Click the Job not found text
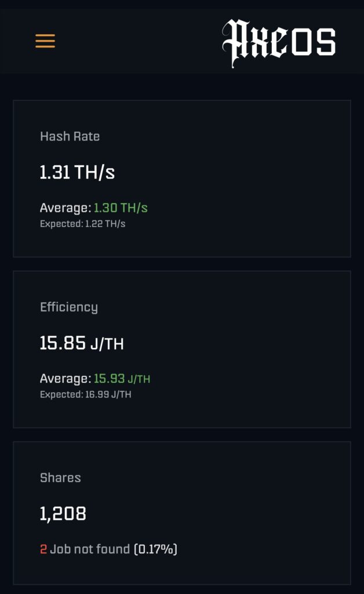Image resolution: width=364 pixels, height=594 pixels. click(90, 549)
